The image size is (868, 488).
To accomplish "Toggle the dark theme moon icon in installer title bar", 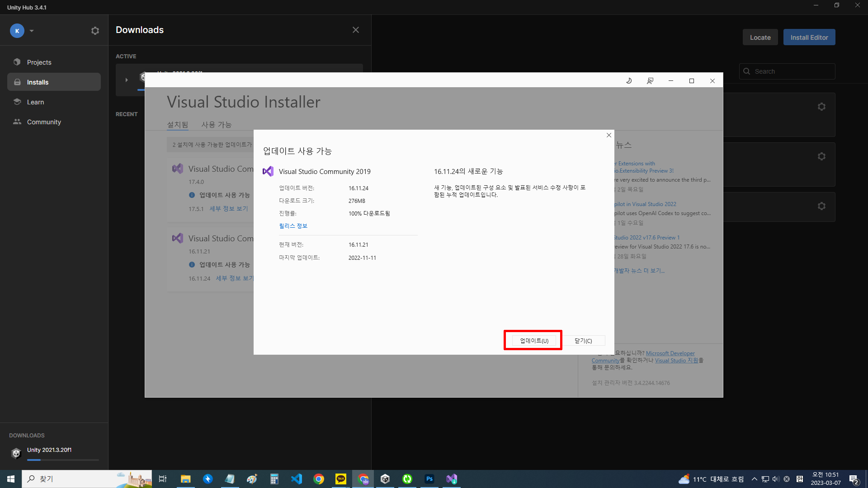I will [x=629, y=81].
